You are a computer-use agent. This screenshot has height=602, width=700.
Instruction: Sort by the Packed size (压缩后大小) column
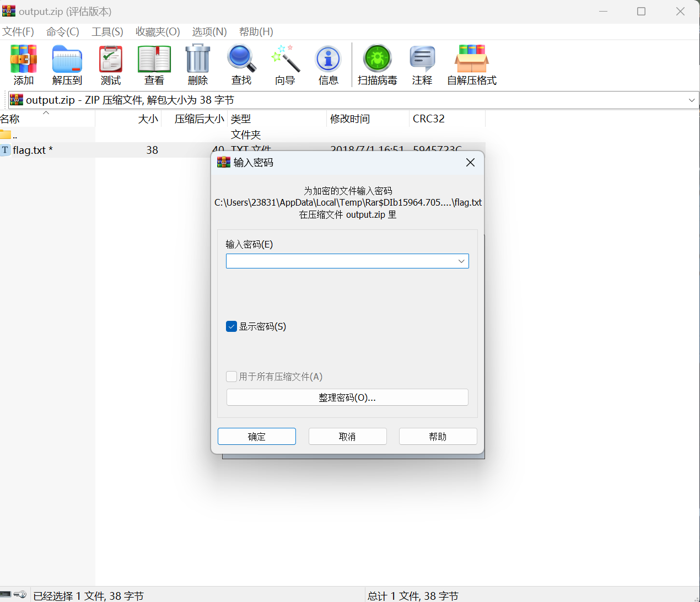(195, 119)
